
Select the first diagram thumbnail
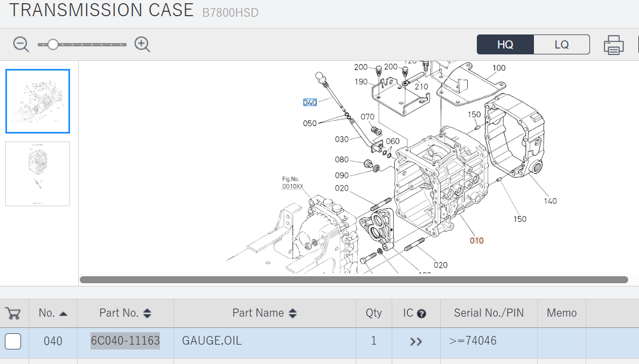click(x=38, y=101)
